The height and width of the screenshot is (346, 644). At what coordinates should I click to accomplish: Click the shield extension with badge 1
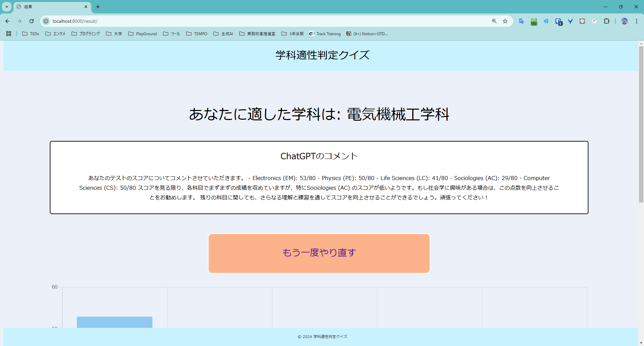click(x=559, y=21)
